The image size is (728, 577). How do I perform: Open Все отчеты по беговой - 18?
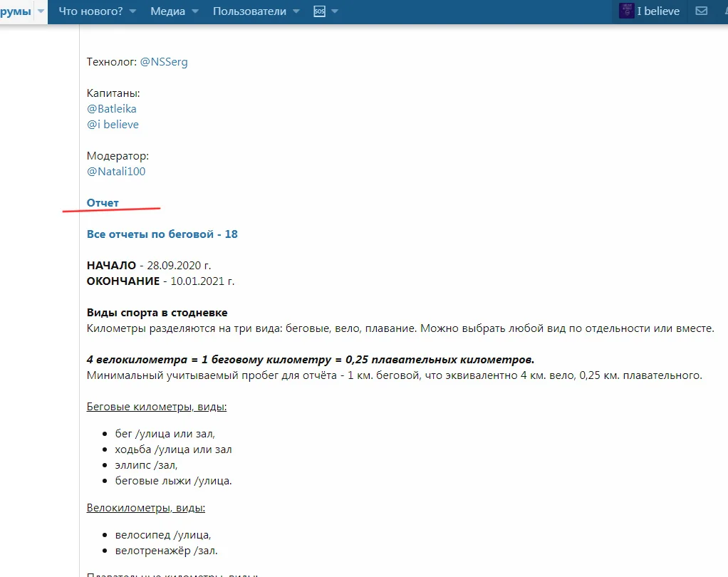pyautogui.click(x=162, y=234)
